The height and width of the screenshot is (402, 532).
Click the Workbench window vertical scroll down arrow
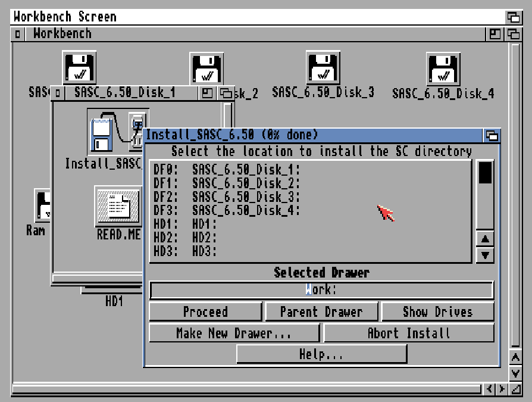515,373
